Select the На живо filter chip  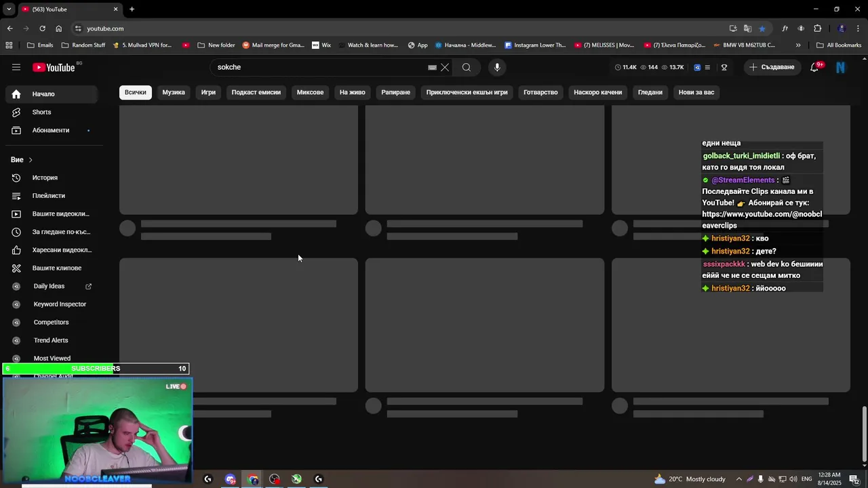point(352,92)
